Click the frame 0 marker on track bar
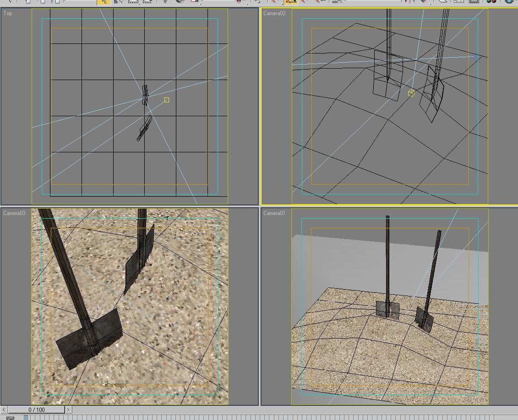Image resolution: width=518 pixels, height=420 pixels. point(26,418)
